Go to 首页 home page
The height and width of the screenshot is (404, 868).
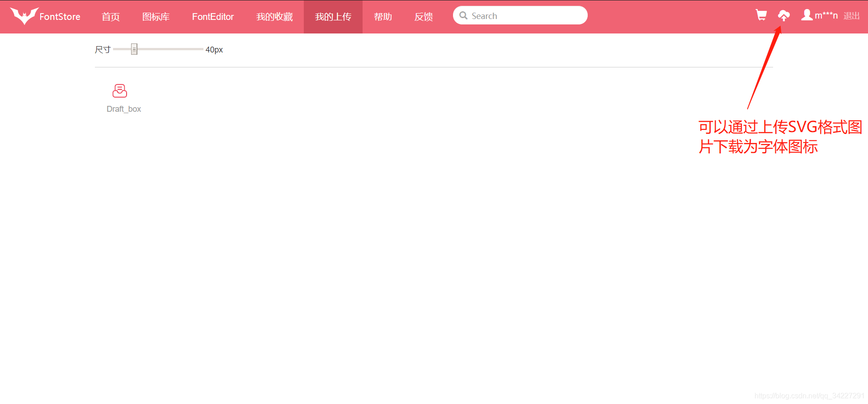111,17
